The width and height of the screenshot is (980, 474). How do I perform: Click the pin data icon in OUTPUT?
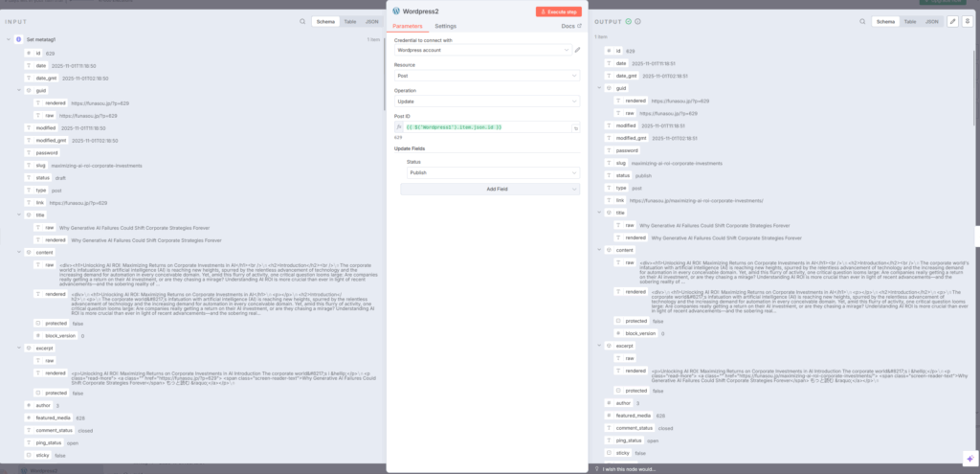tap(966, 20)
